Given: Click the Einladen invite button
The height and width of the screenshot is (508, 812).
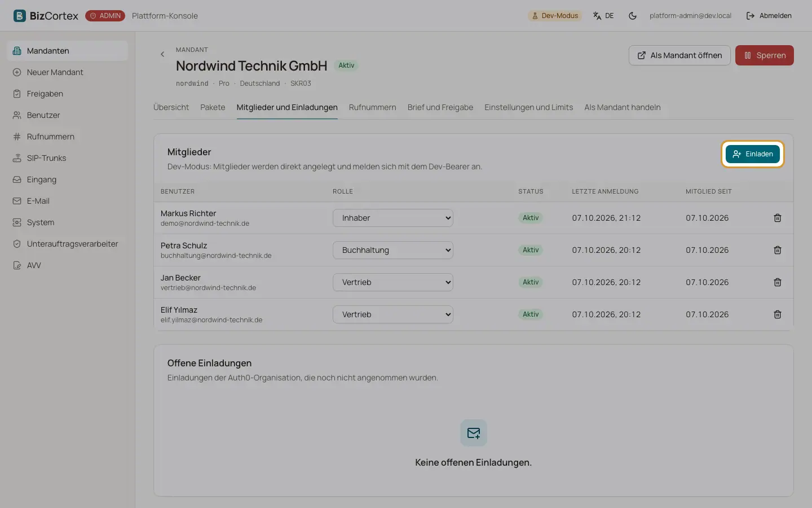Looking at the screenshot, I should [x=753, y=154].
